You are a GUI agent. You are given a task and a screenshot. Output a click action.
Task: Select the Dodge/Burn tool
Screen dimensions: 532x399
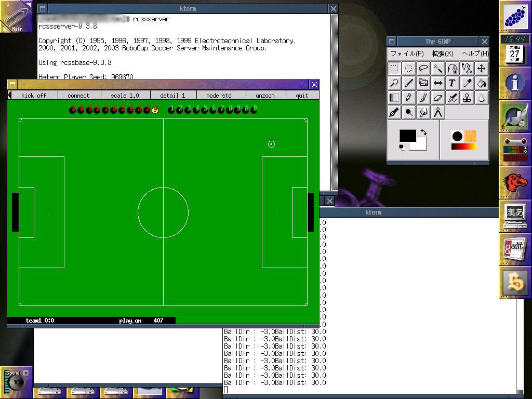408,112
